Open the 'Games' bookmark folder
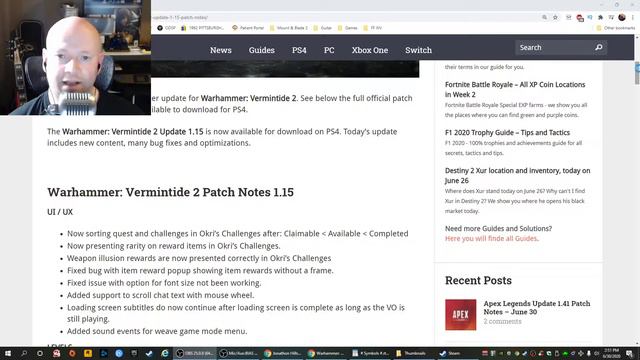Image resolution: width=640 pixels, height=360 pixels. 347,28
